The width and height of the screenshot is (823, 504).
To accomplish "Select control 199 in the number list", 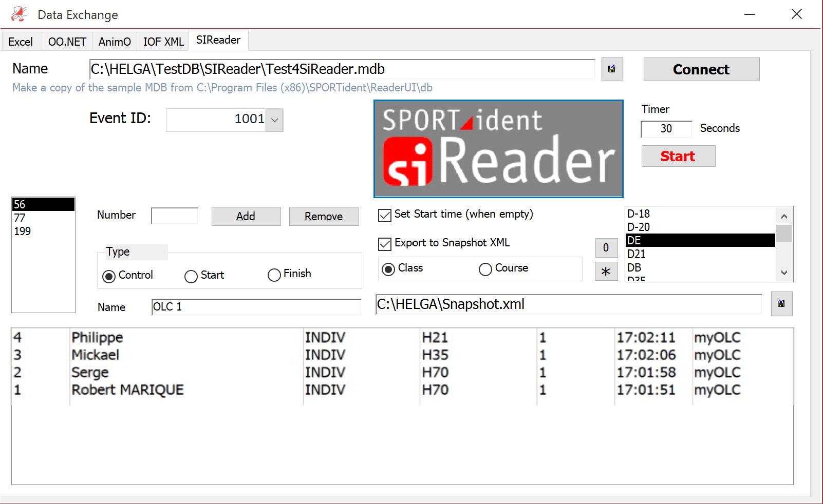I will [44, 231].
